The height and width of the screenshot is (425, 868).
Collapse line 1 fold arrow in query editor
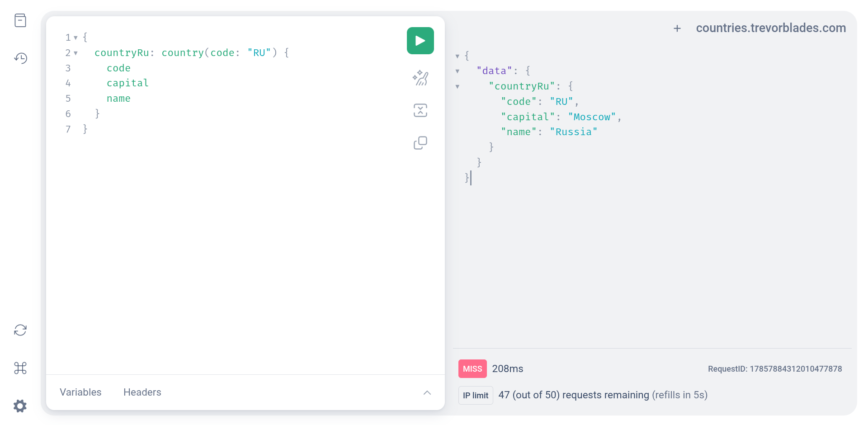click(75, 38)
